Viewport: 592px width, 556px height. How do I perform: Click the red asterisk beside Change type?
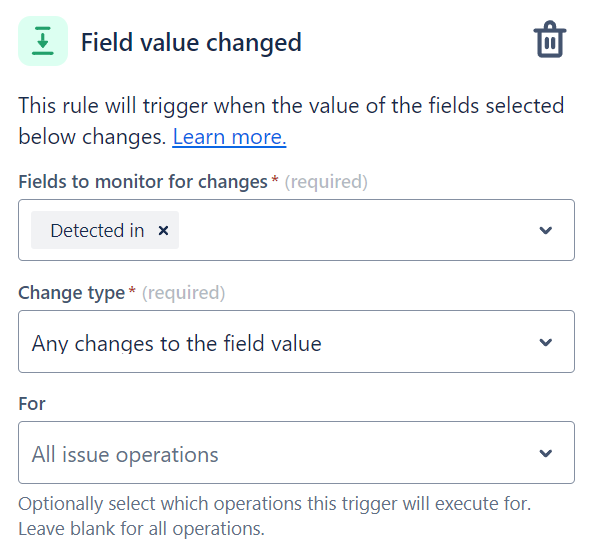coord(132,290)
